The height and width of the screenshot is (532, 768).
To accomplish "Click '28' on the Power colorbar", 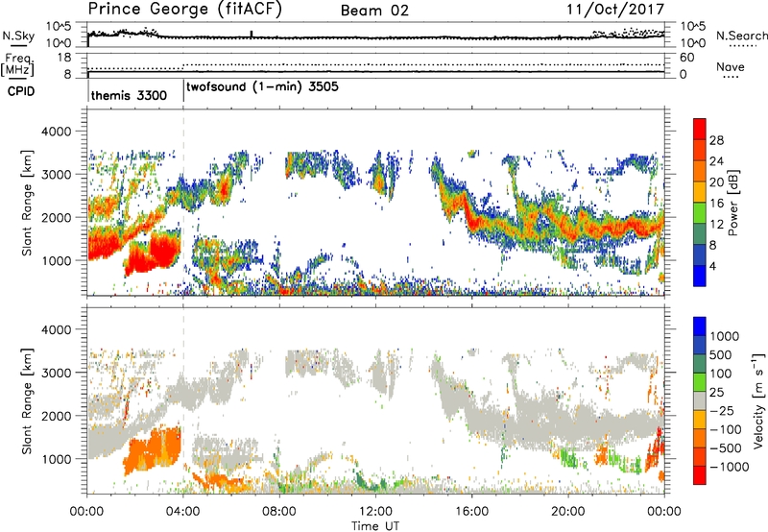I will pos(716,140).
